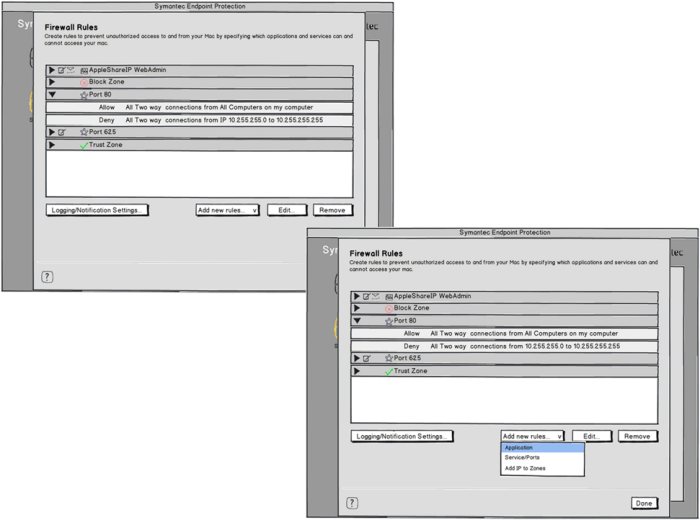Click red X icon of Block Zone, back window
This screenshot has height=520, width=700.
pos(84,83)
